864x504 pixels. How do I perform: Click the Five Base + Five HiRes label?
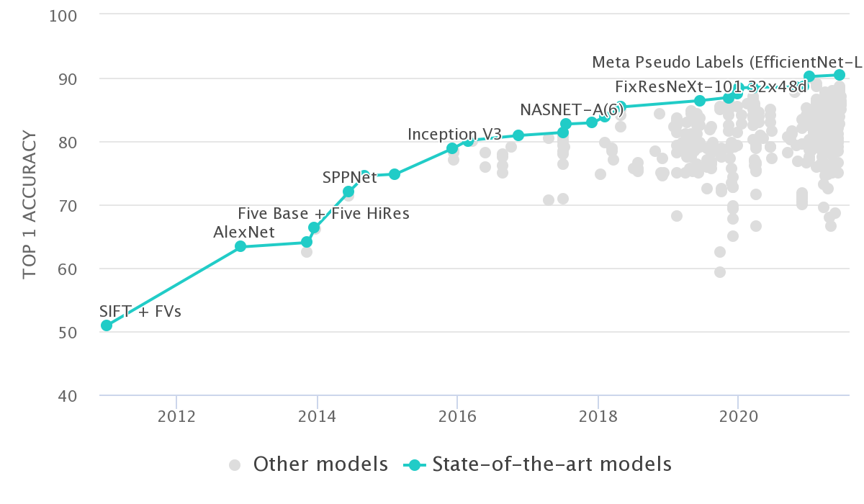323,213
